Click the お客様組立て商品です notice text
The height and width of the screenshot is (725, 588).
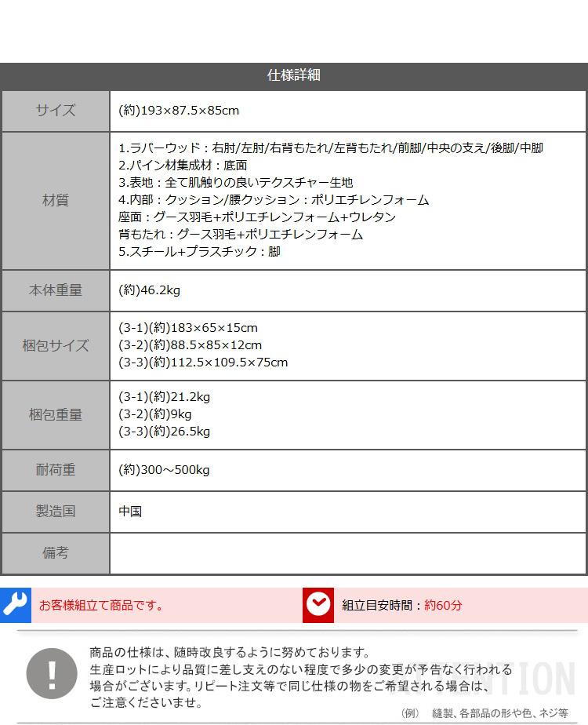(x=102, y=605)
